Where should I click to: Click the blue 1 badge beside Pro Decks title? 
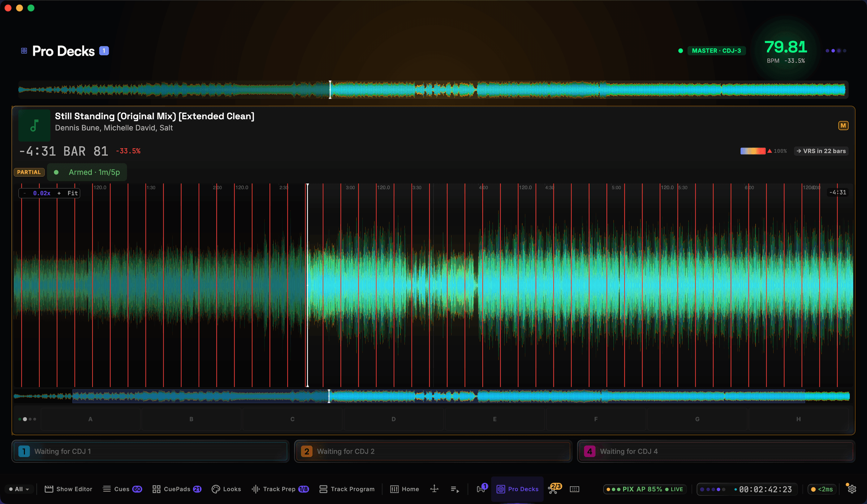tap(104, 51)
